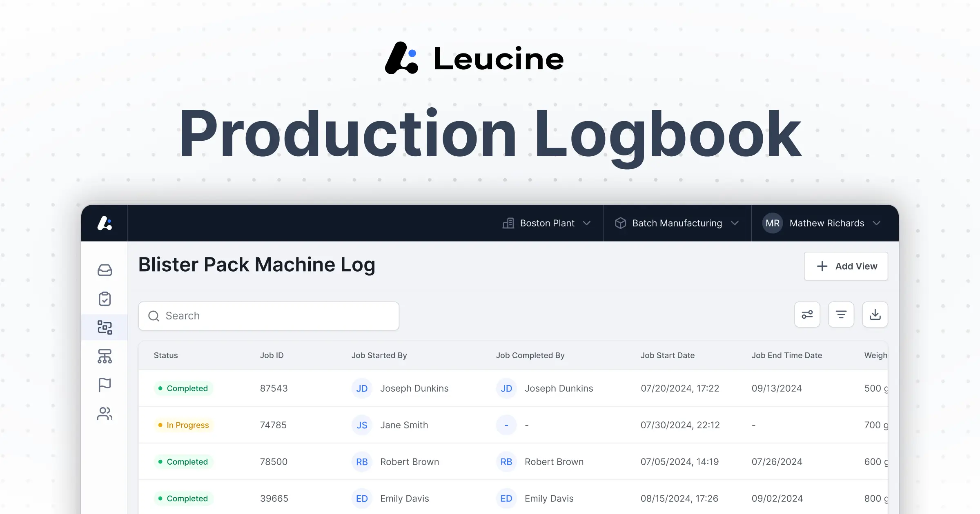Click ED avatar in Job Started By column
The height and width of the screenshot is (514, 980).
(x=362, y=498)
